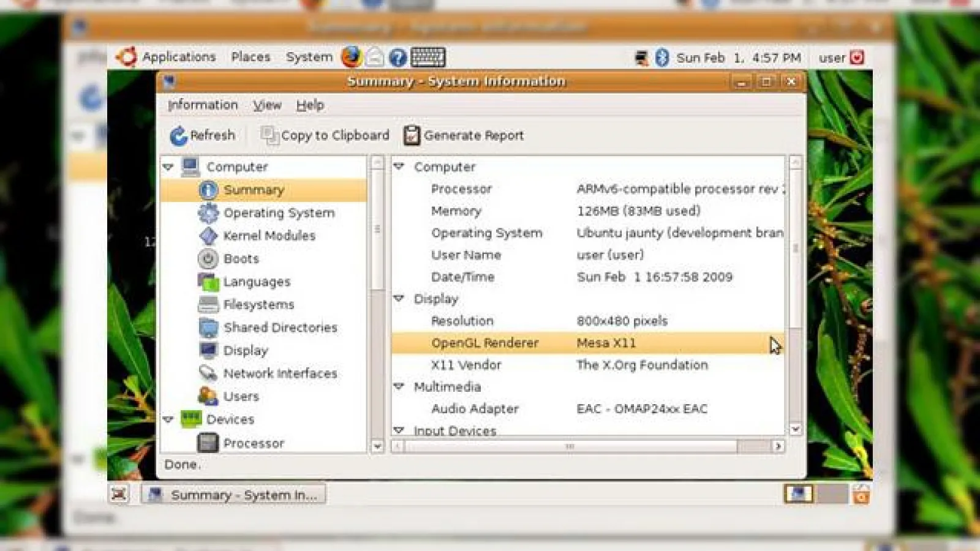
Task: Open the Ubuntu logo Applications icon
Action: tap(126, 57)
